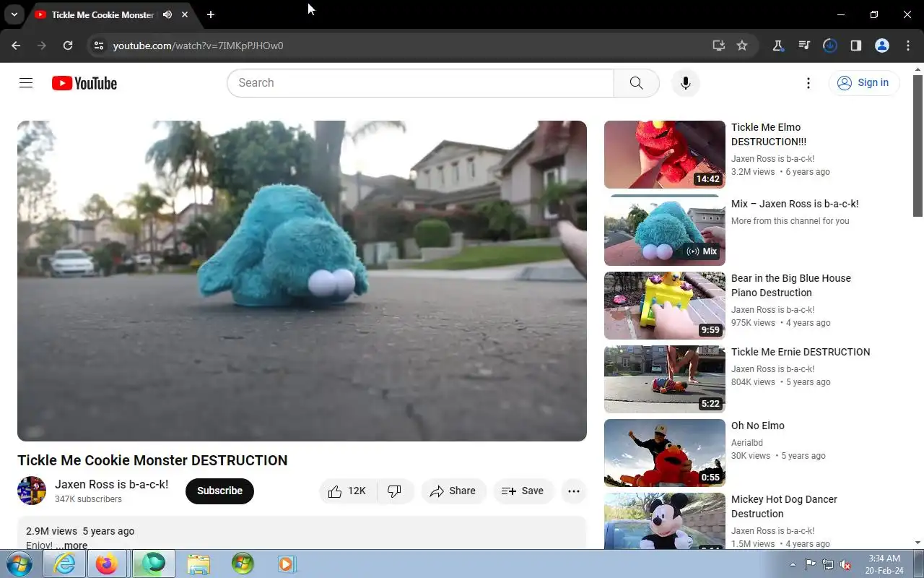Screen dimensions: 924x578
Task: Click the page vertical scrollbar
Action: pos(918,144)
